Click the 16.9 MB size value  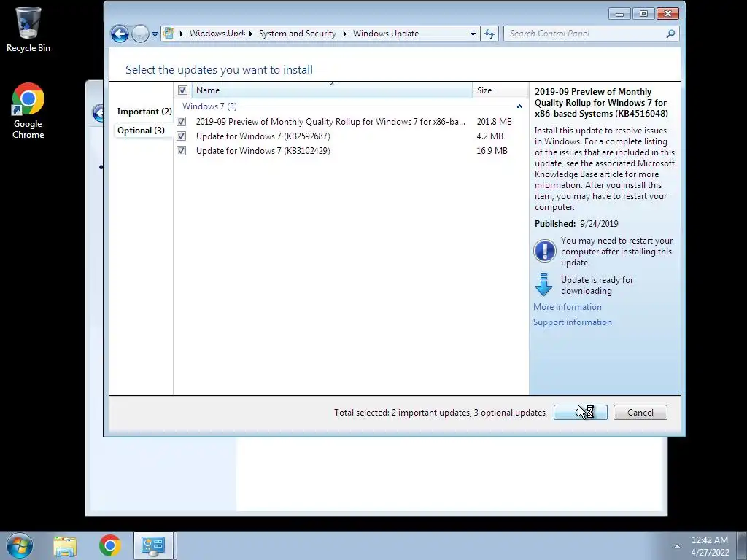pos(492,151)
